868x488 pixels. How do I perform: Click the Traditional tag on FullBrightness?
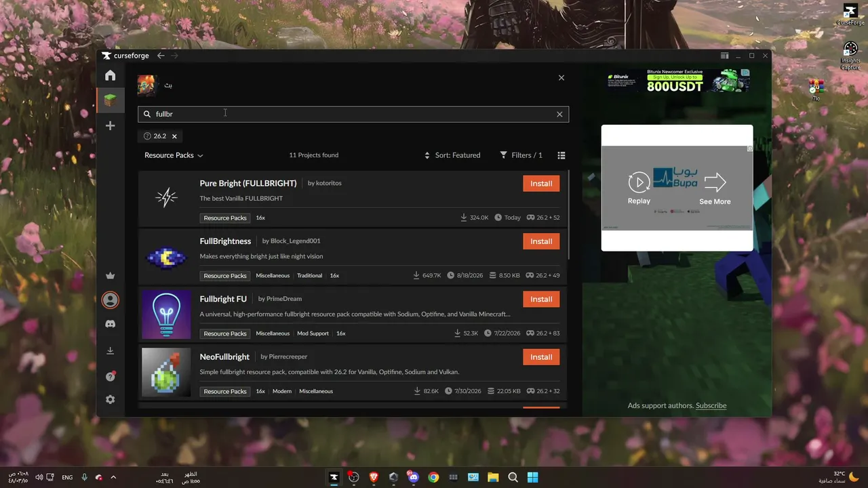click(x=309, y=276)
